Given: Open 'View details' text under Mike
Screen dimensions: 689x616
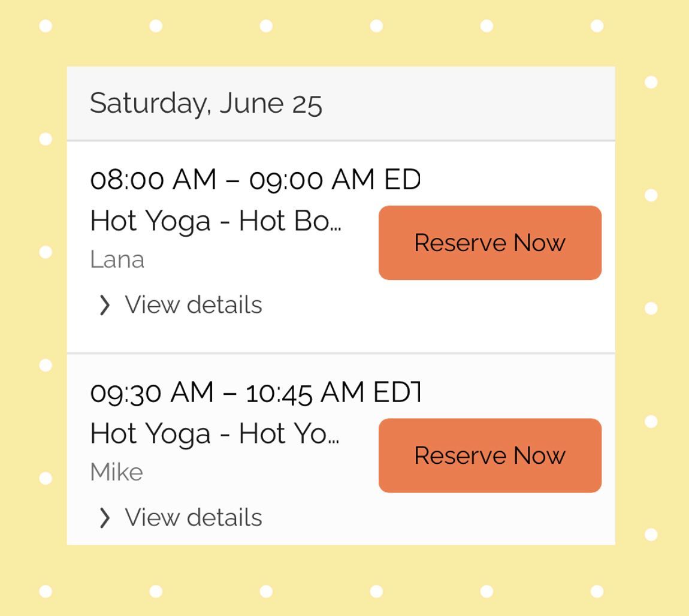Looking at the screenshot, I should coord(193,518).
